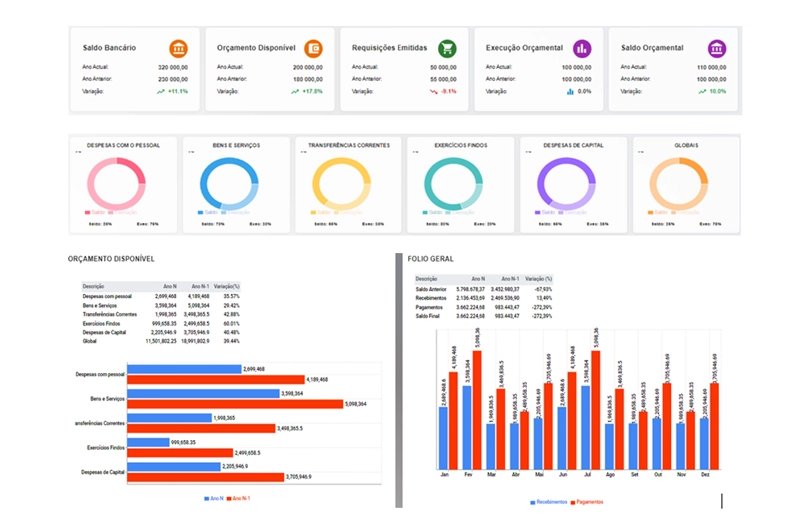Toggle Saldo legend in Bens e Serviços donut
The image size is (799, 532).
[x=208, y=212]
